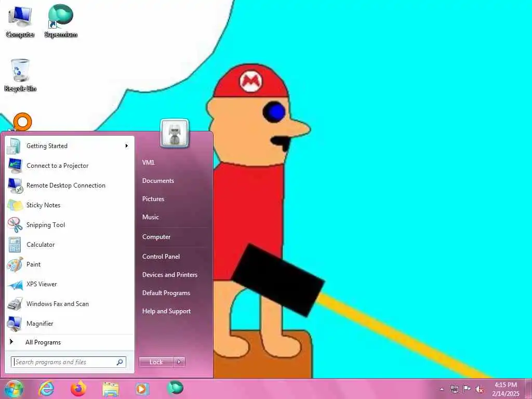This screenshot has height=399, width=532.
Task: Click Supermium icon on taskbar
Action: (175, 388)
